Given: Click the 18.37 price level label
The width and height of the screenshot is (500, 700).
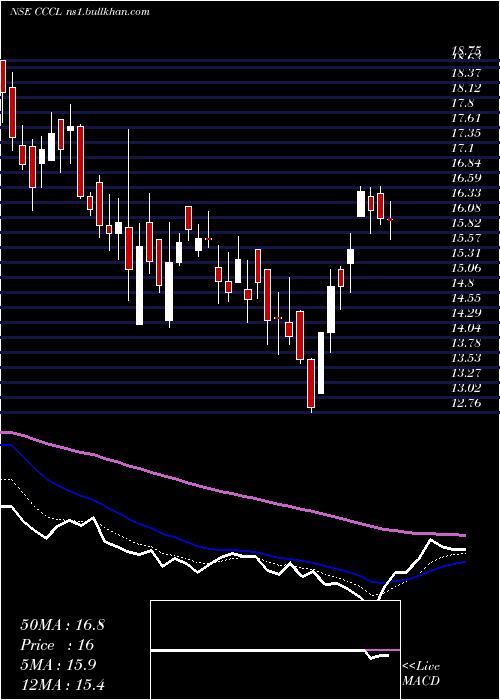Looking at the screenshot, I should pos(467,73).
